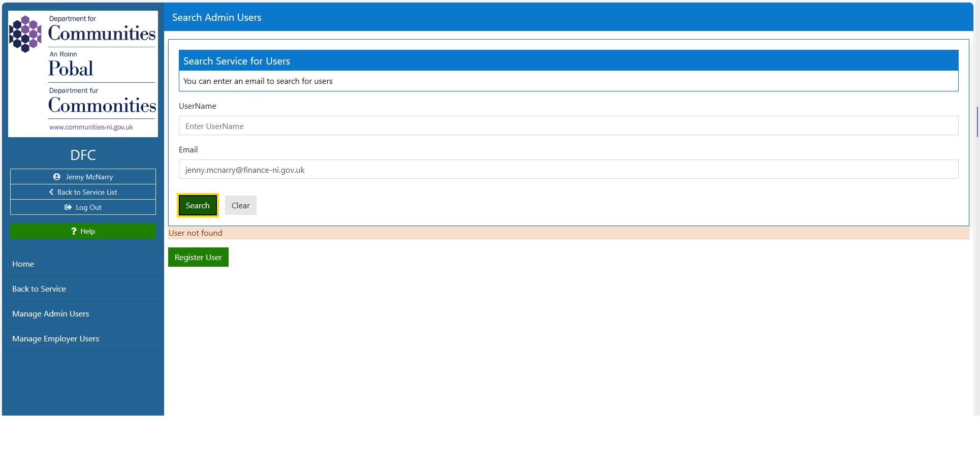Click the User not found message bar
Image resolution: width=980 pixels, height=475 pixels.
[x=568, y=233]
